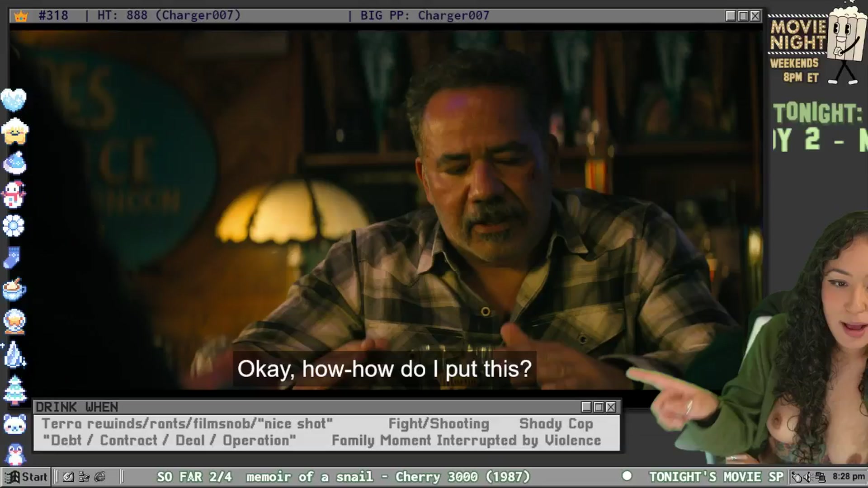The image size is (868, 488).
Task: Open the Internet Explorer quick-launch icon
Action: coord(100,477)
